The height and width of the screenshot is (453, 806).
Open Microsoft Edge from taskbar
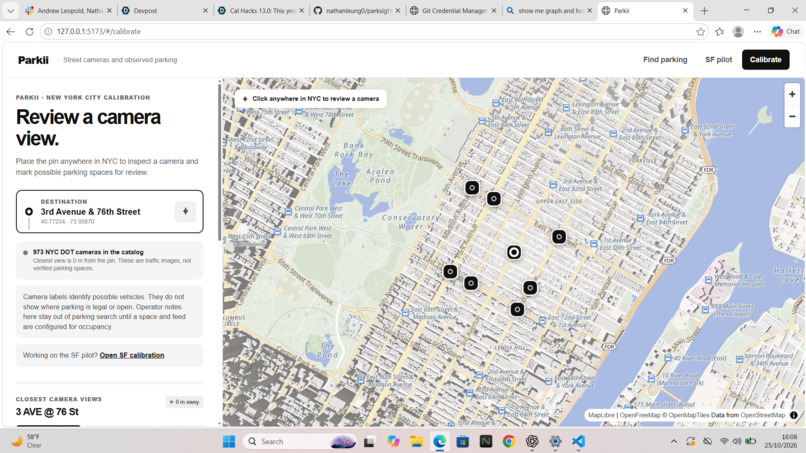coord(439,441)
